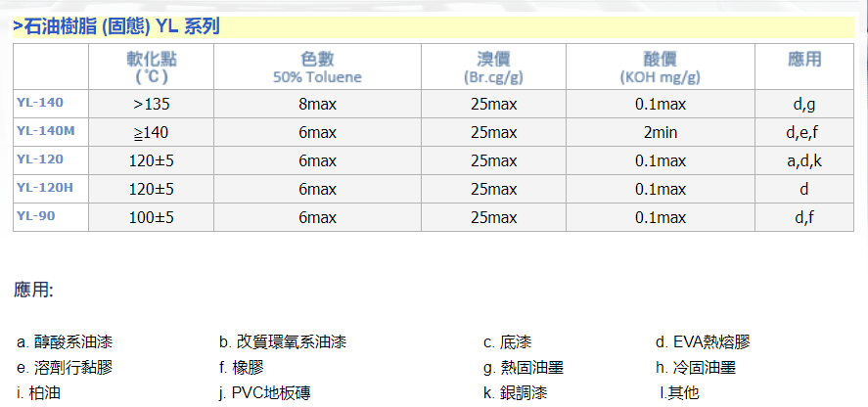Select the 溴價 (Br.cg/g) column header
Screen dimensions: 868x407
pyautogui.click(x=493, y=67)
